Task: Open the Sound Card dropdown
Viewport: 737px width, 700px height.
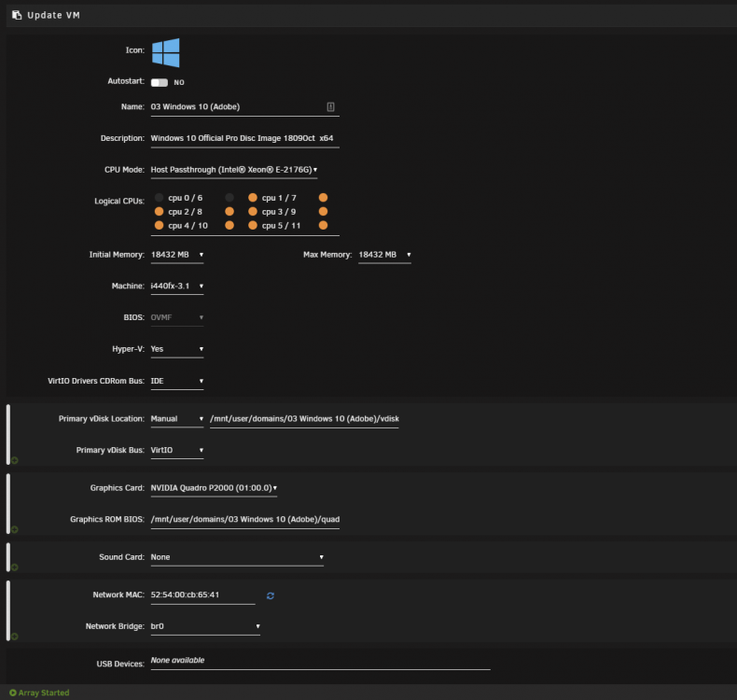Action: tap(237, 557)
